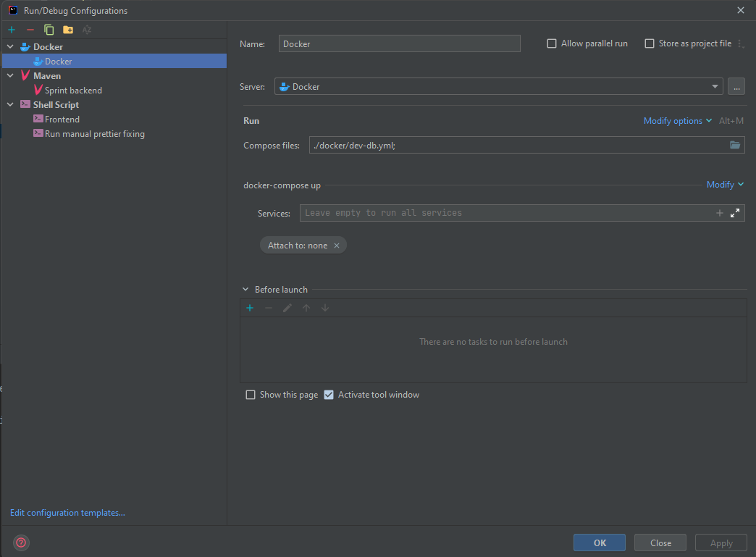Viewport: 756px width, 557px height.
Task: Open help via the question mark icon
Action: coord(20,542)
